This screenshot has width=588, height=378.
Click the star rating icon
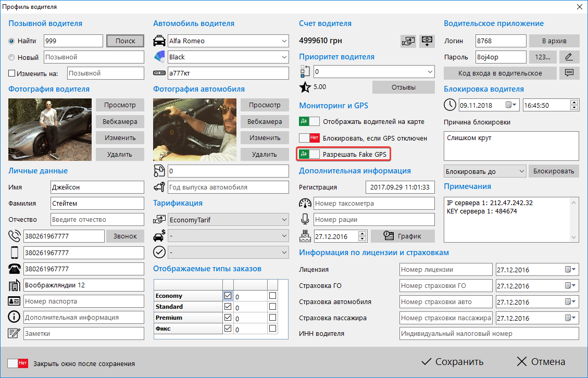pos(305,87)
